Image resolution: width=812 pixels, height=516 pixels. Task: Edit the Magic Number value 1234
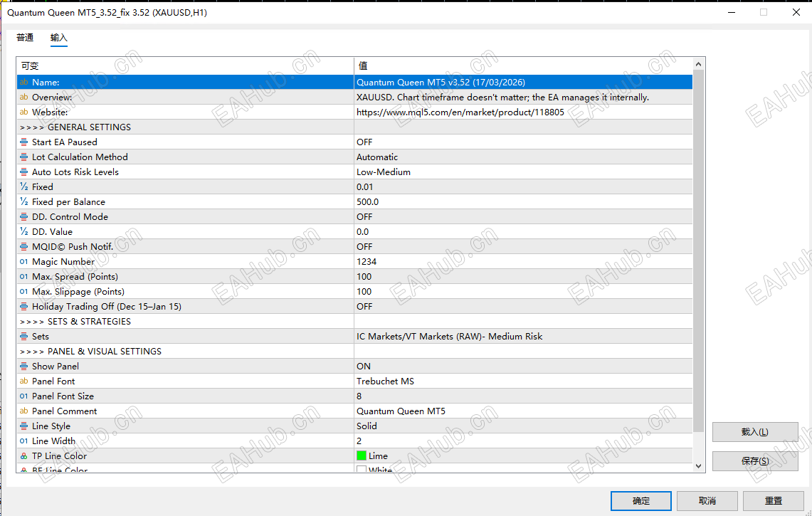click(x=523, y=262)
